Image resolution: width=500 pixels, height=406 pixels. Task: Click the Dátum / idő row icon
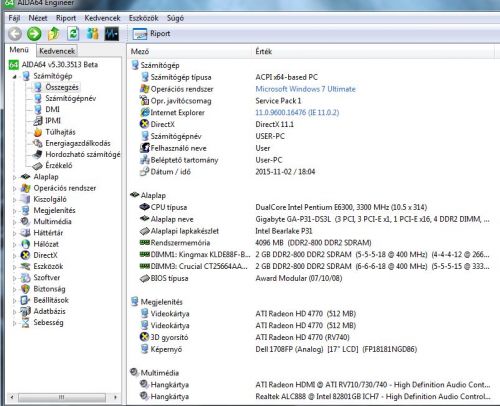[144, 172]
